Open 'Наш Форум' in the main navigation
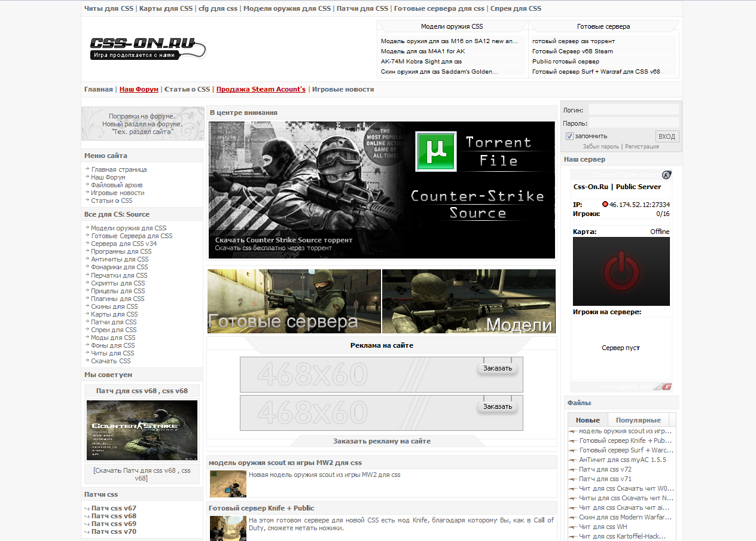This screenshot has height=541, width=756. pos(139,89)
